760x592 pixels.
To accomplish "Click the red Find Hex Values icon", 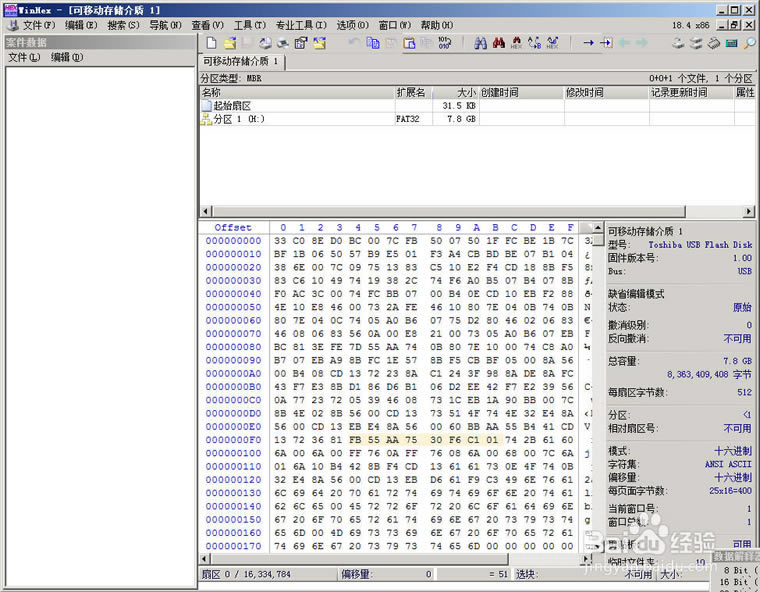I will coord(498,43).
